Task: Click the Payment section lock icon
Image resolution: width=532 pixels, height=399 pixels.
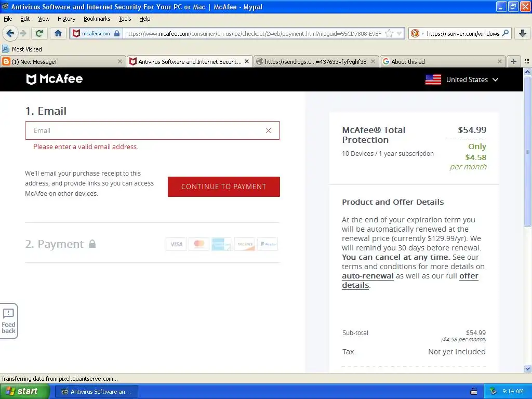Action: [92, 244]
